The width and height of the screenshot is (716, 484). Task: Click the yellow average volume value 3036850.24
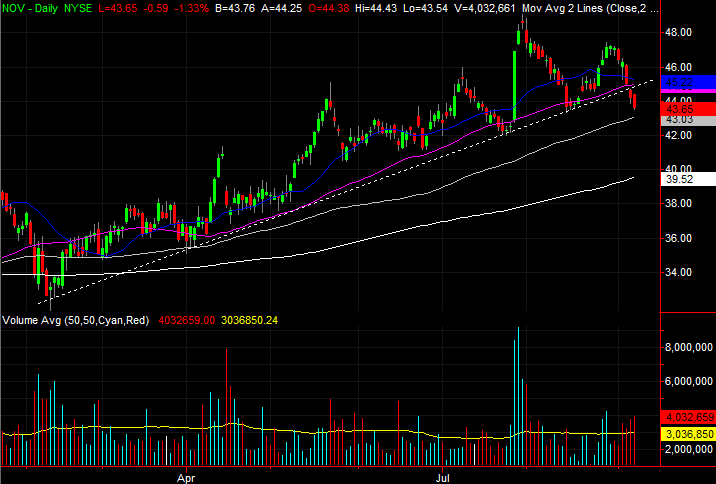(x=249, y=321)
